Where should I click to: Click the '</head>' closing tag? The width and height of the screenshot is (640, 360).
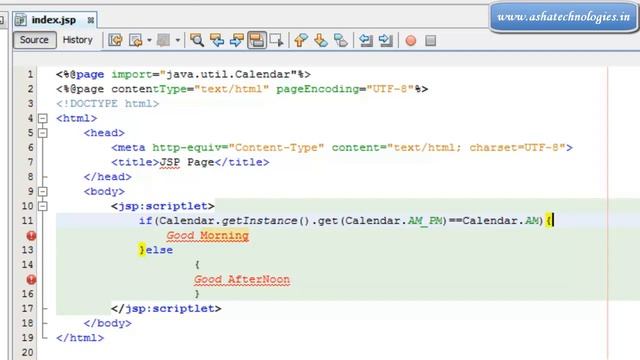point(107,177)
